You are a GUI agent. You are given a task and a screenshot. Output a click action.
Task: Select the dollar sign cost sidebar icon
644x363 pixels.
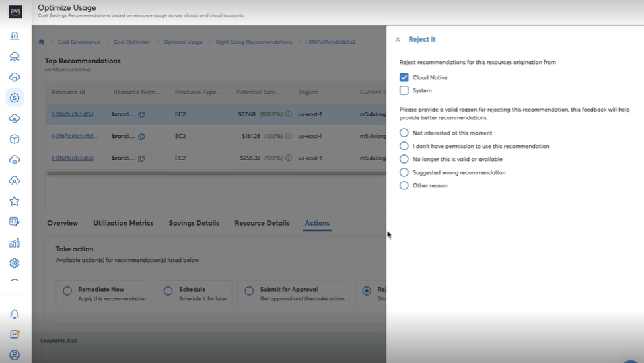[x=15, y=98]
